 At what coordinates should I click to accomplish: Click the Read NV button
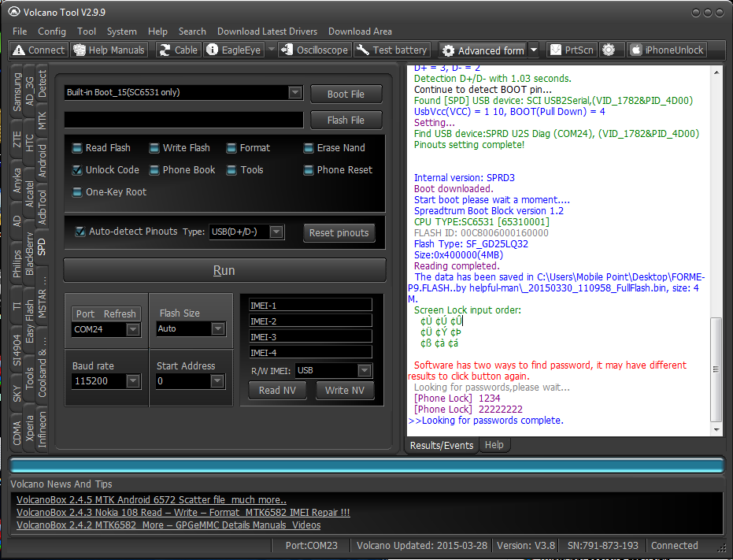[277, 390]
